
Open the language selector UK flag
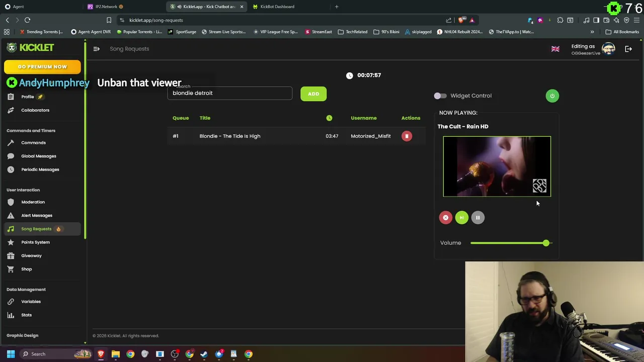555,49
